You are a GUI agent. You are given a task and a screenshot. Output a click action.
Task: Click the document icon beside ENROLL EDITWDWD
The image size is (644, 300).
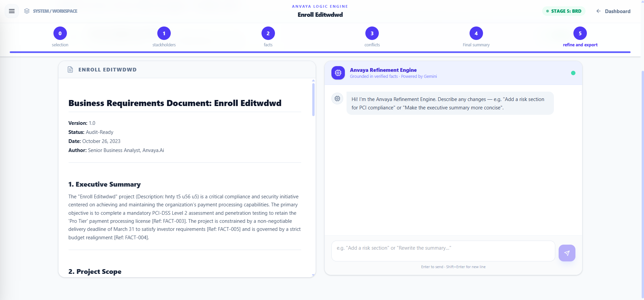(x=70, y=69)
